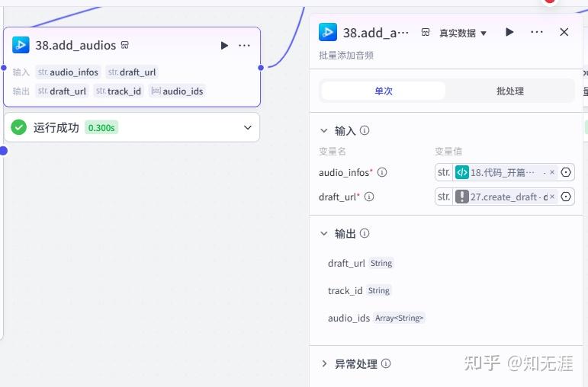Select audio_ids output tag on node card
The height and width of the screenshot is (387, 588).
coord(177,91)
